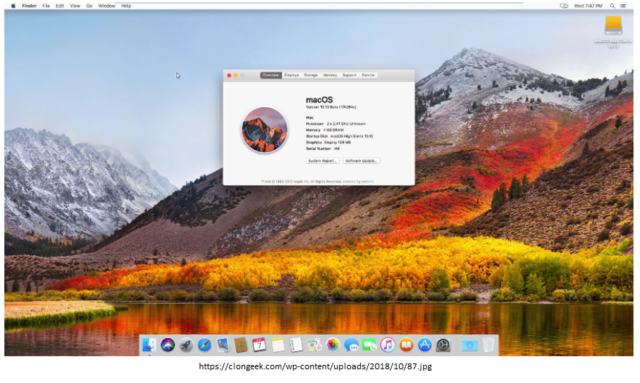Viewport: 640px width, 383px height.
Task: Open the Calendar icon in Dock
Action: tap(259, 345)
